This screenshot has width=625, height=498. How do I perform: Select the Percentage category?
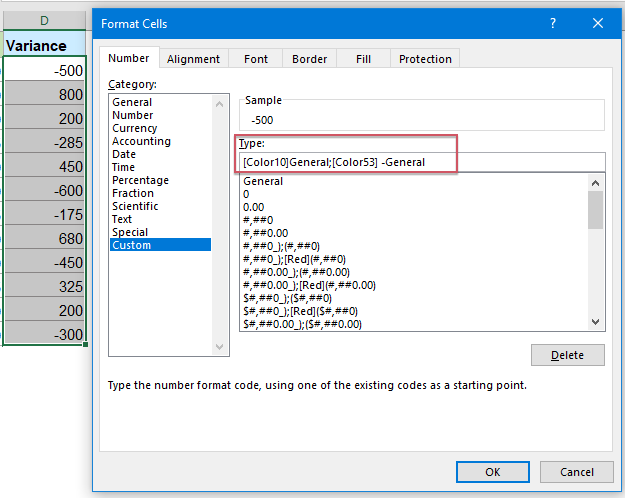[140, 180]
